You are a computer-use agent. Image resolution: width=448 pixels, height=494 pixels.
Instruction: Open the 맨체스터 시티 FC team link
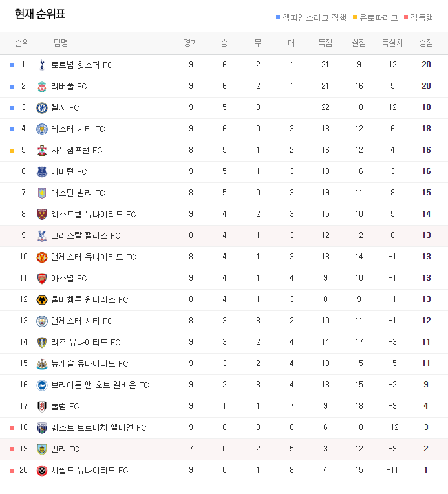pos(82,321)
